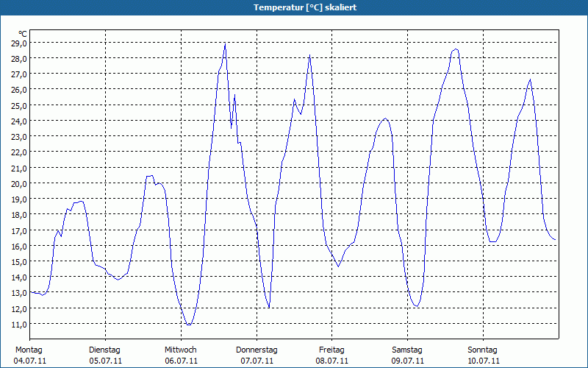This screenshot has height=368, width=588.
Task: Click the Dienstag day label
Action: [104, 350]
